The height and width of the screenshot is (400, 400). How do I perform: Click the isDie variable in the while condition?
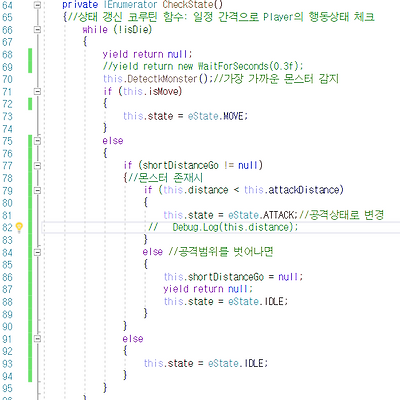[x=135, y=29]
